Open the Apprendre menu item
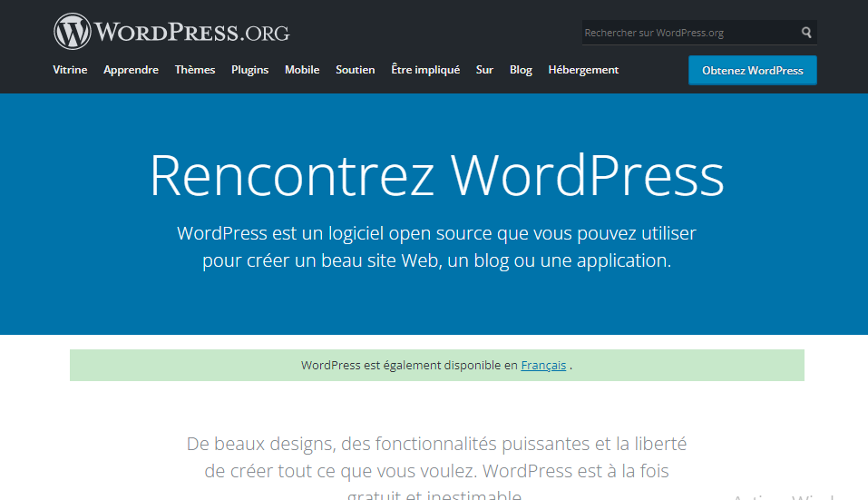 pyautogui.click(x=132, y=70)
